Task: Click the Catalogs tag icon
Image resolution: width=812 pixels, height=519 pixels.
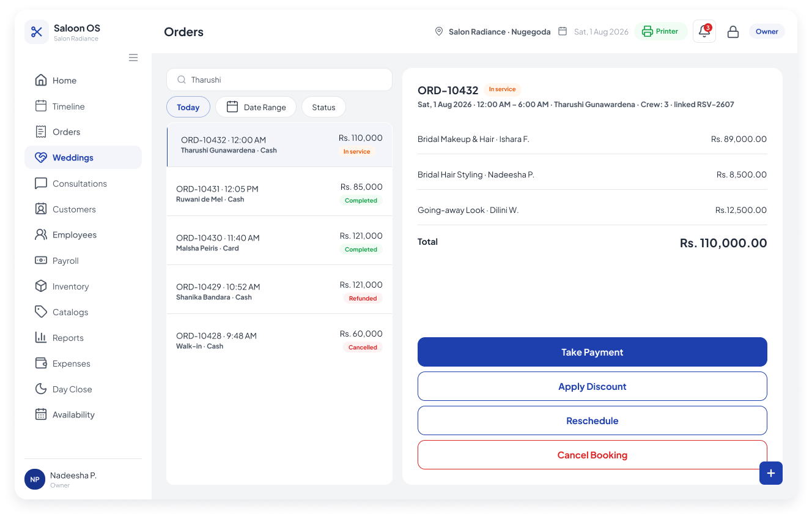Action: (x=41, y=312)
